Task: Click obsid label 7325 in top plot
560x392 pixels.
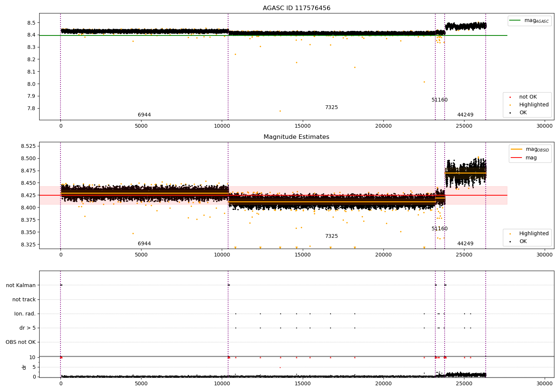Action: pyautogui.click(x=332, y=108)
